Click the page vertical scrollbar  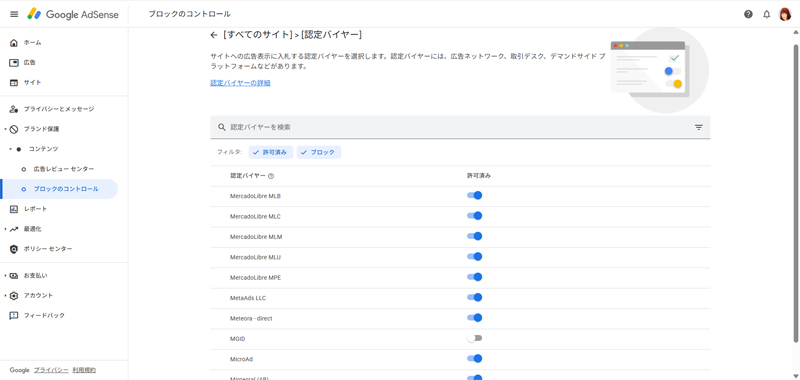(x=796, y=194)
